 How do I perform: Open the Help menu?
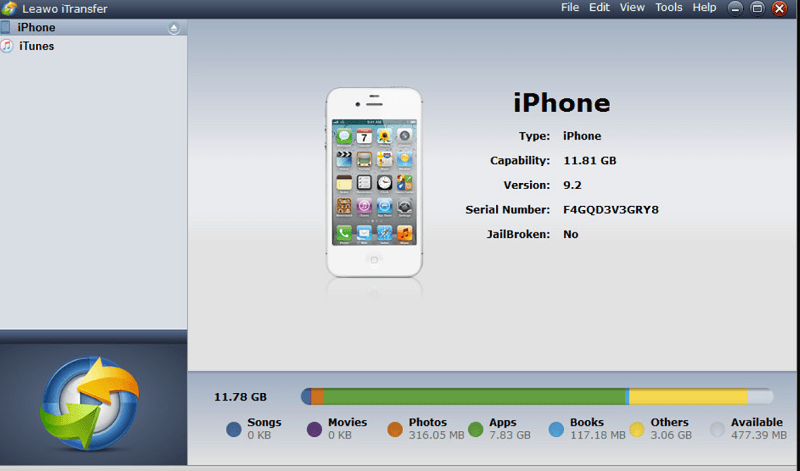(x=704, y=8)
